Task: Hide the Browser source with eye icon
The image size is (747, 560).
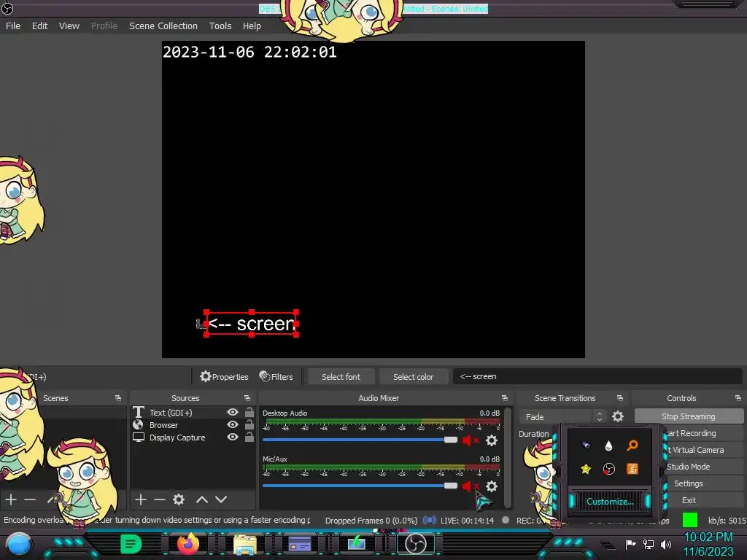Action: 233,425
